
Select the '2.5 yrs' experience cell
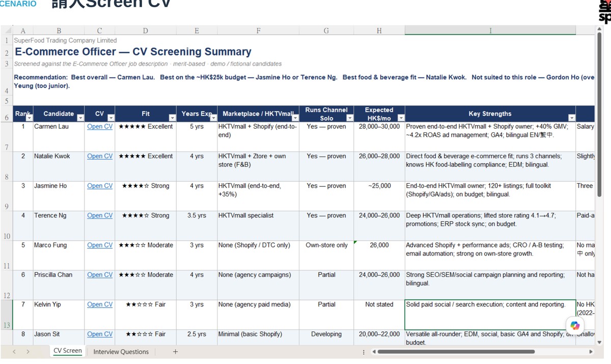(x=197, y=338)
